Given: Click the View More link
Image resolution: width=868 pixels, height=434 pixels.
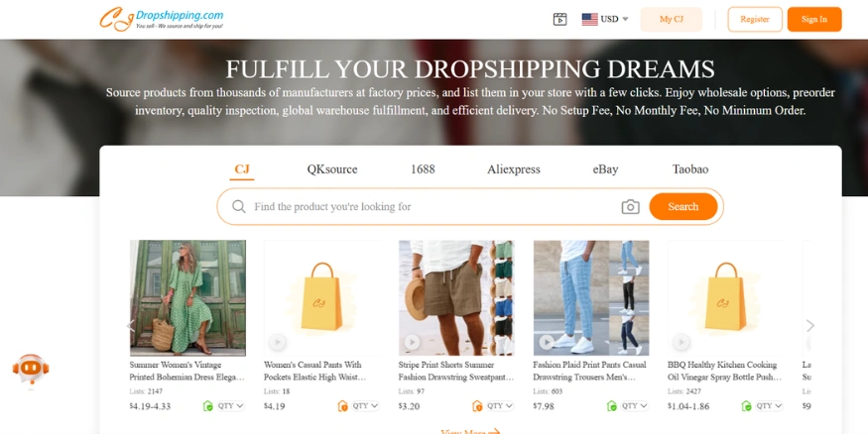Looking at the screenshot, I should pos(470,431).
